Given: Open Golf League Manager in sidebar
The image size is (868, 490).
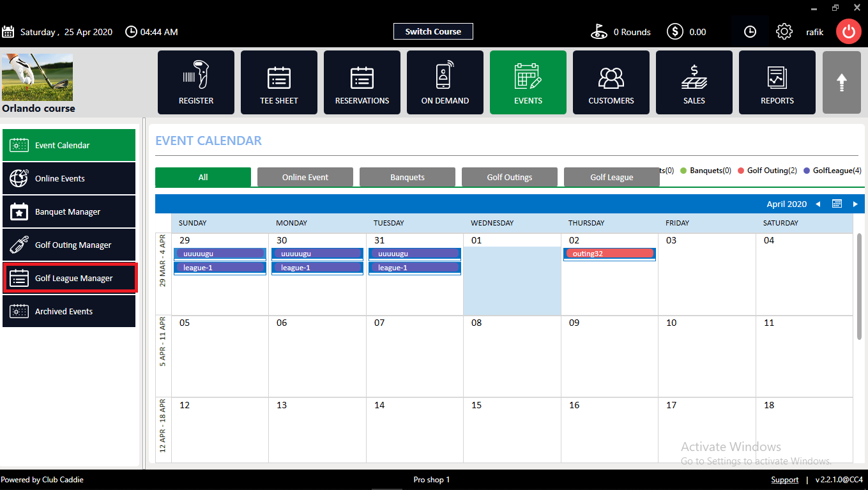Looking at the screenshot, I should coord(69,278).
